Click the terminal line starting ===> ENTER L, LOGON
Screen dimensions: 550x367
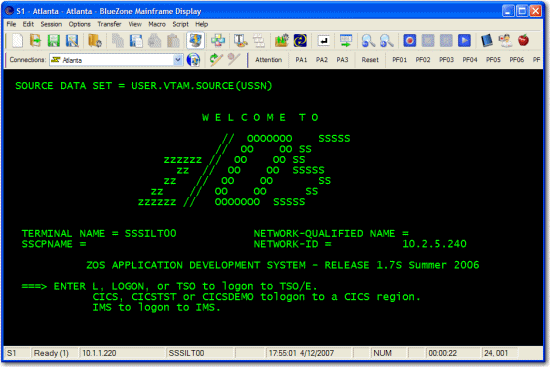point(169,287)
